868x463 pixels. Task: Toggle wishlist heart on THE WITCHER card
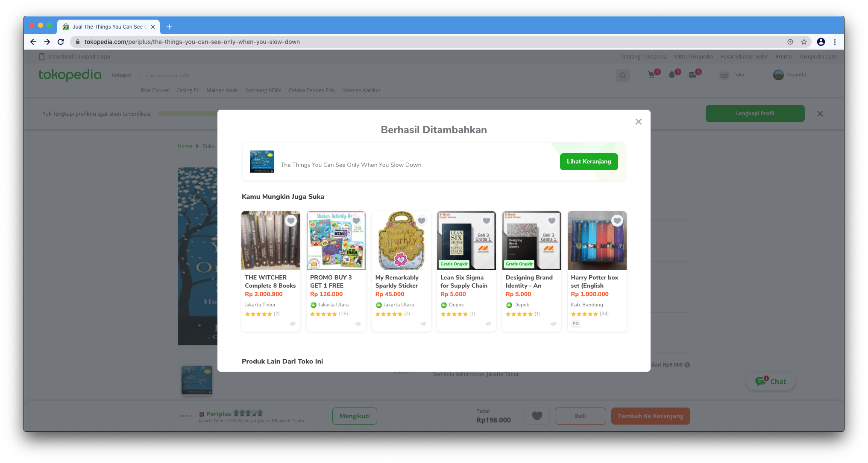291,221
